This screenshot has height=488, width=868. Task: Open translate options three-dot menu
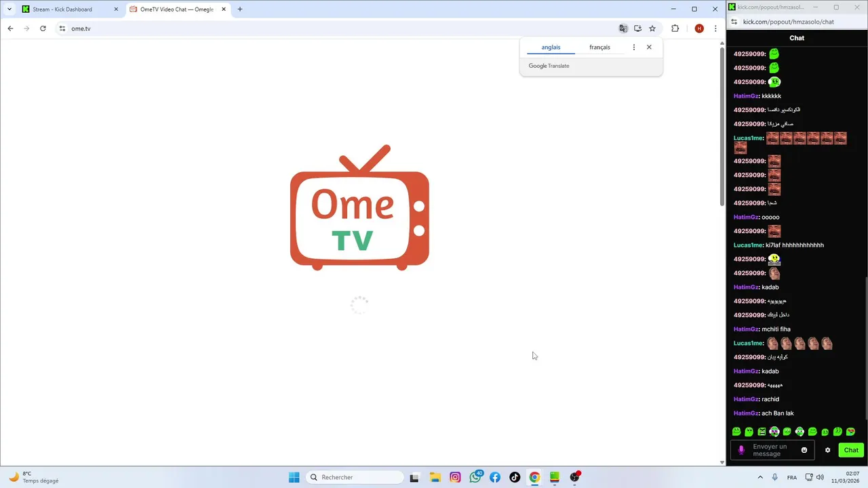tap(634, 47)
